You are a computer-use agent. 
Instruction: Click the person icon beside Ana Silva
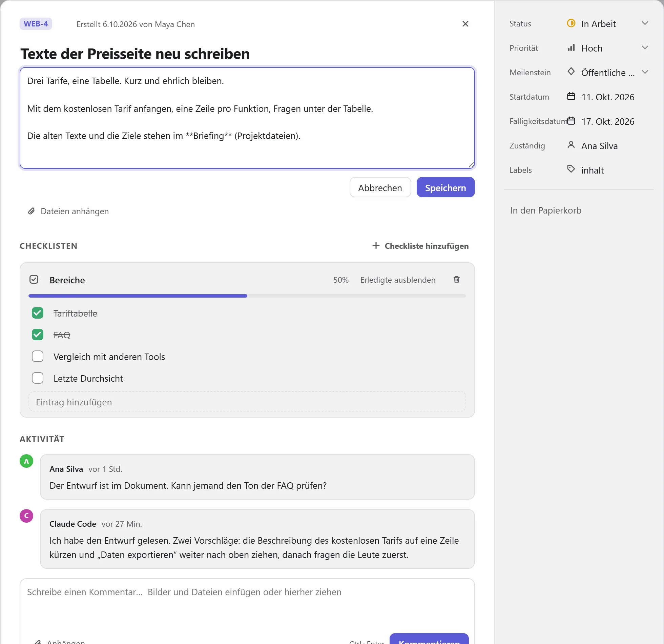point(571,145)
